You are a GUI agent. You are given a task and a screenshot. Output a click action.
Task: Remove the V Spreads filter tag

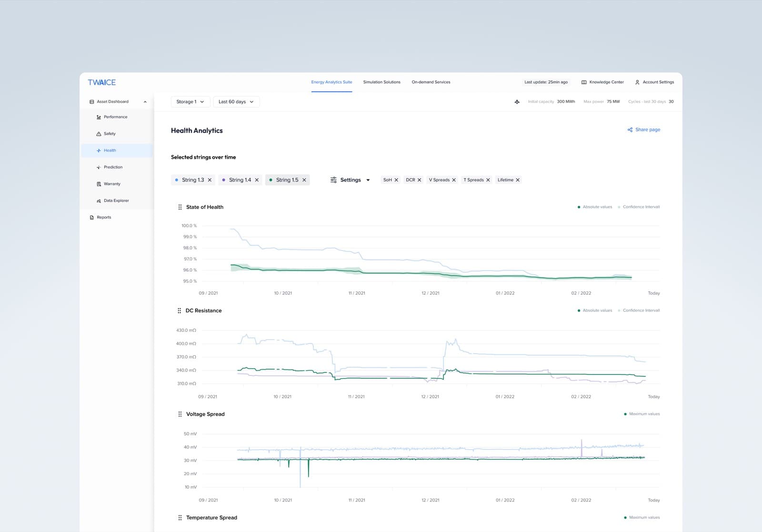[454, 180]
